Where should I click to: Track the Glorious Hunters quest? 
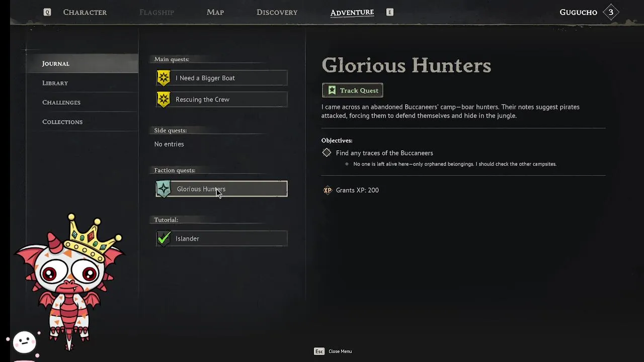353,90
